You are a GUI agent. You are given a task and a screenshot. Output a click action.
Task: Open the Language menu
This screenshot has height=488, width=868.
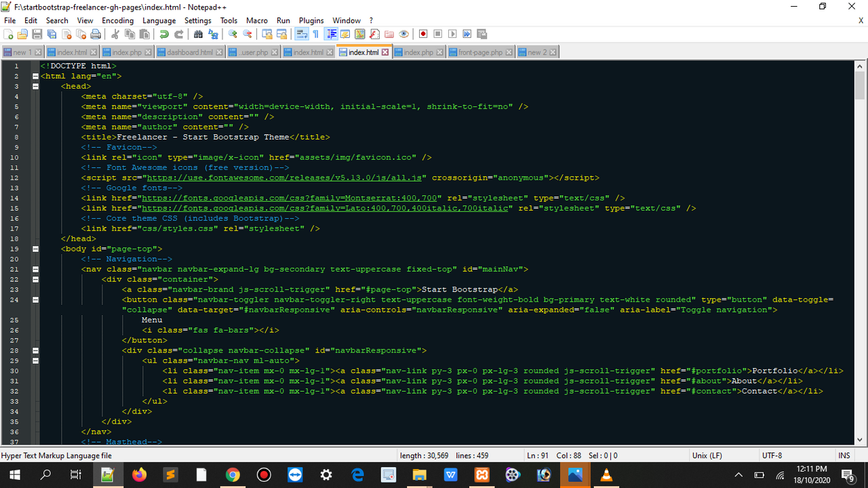click(159, 20)
